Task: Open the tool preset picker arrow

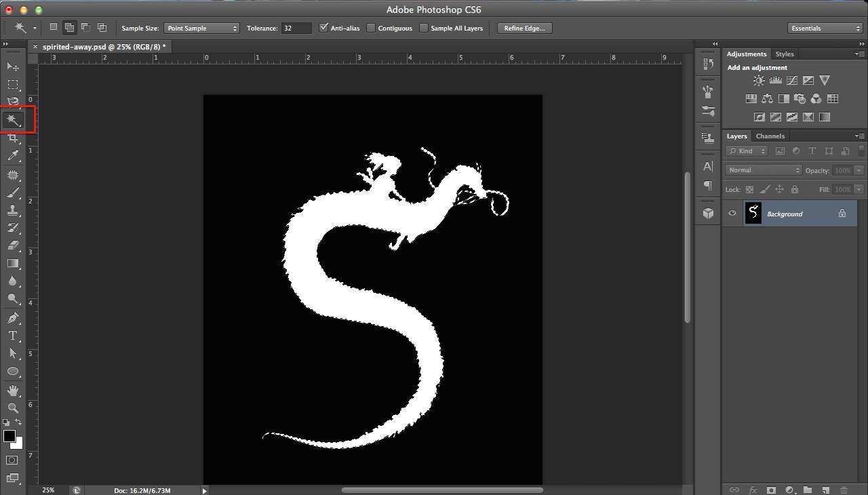Action: click(x=35, y=28)
